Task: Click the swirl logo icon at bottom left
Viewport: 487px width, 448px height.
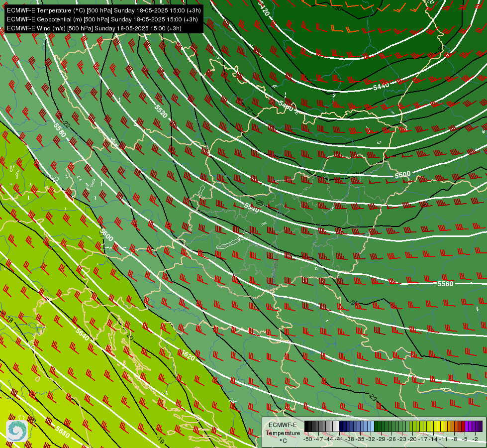Action: pos(17,431)
